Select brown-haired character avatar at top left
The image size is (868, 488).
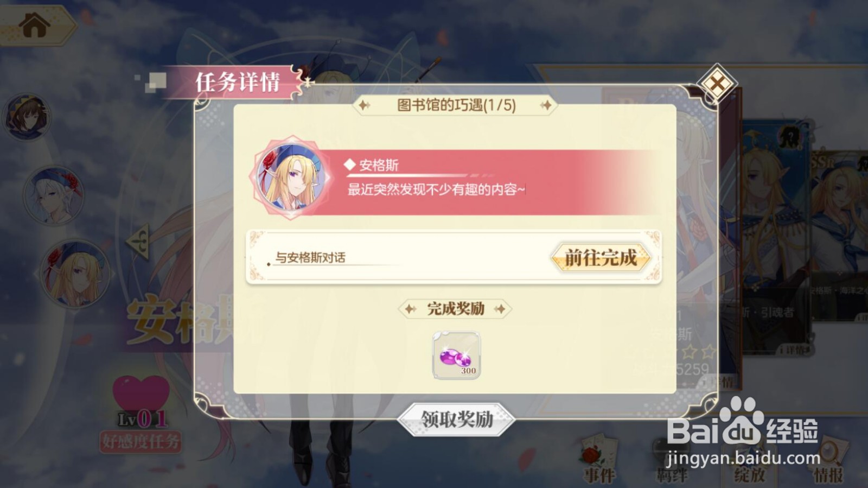pos(27,117)
